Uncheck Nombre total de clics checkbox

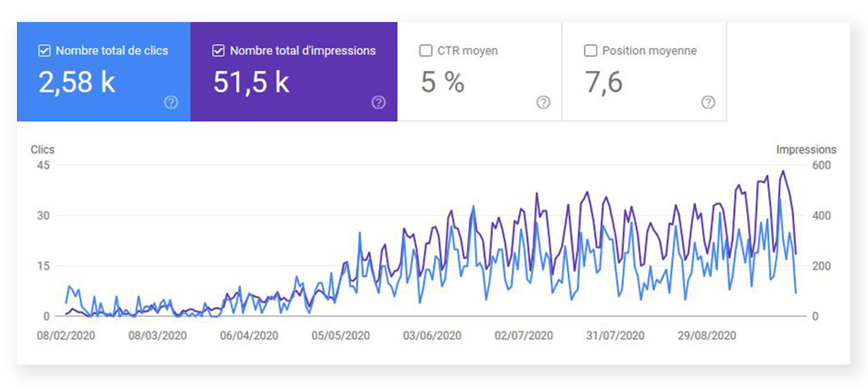click(x=44, y=51)
